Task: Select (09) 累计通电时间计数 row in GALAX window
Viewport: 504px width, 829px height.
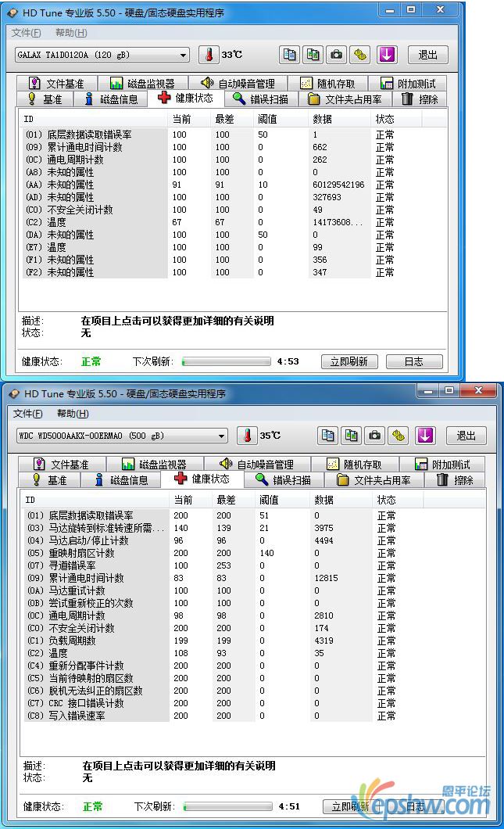Action: tap(232, 147)
